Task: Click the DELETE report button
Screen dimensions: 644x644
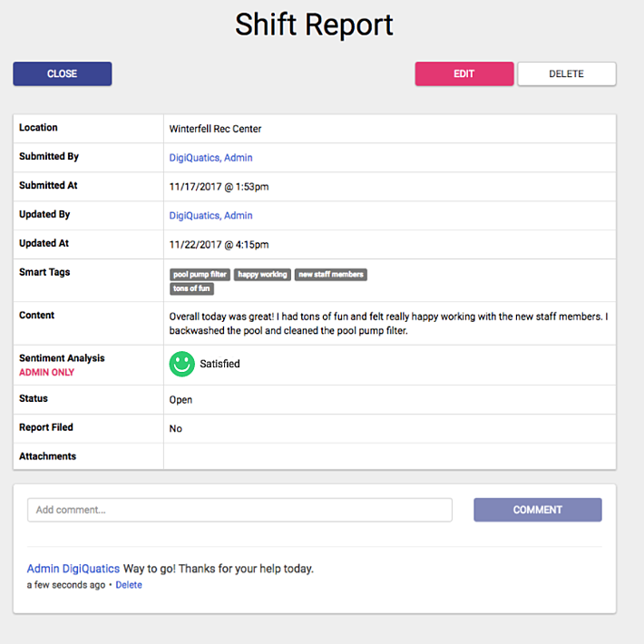Action: click(566, 74)
